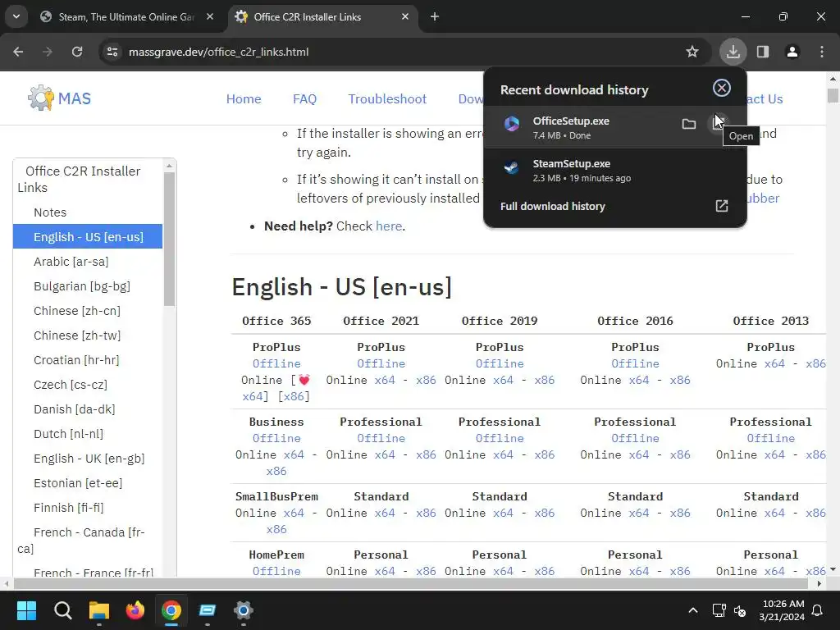Go to Home in site navigation

pyautogui.click(x=244, y=99)
